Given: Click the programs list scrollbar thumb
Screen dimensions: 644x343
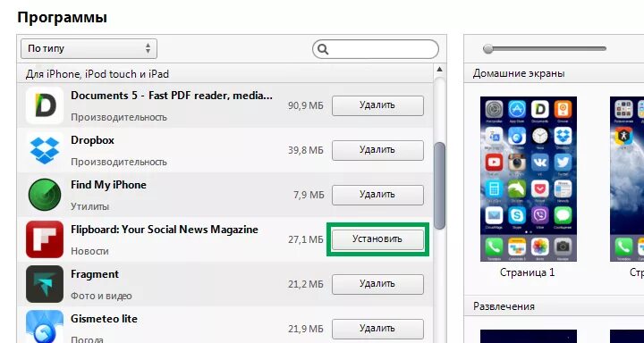Looking at the screenshot, I should 439,186.
